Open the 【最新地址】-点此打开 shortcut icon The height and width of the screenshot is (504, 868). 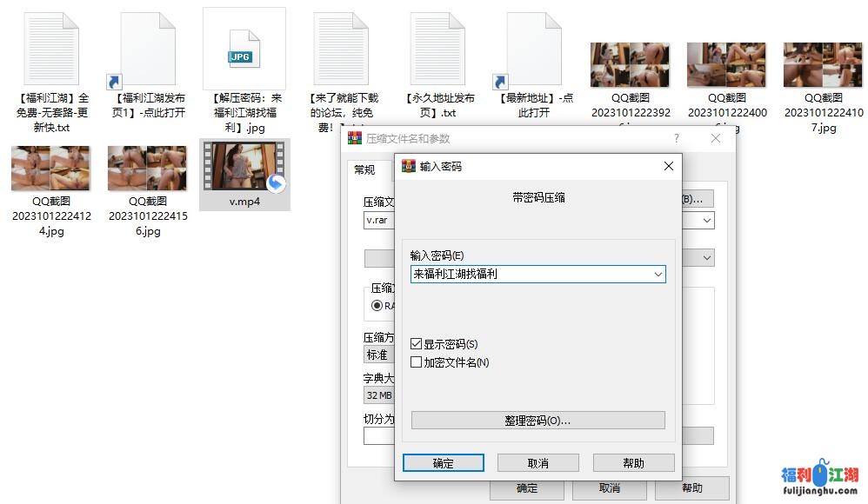534,50
